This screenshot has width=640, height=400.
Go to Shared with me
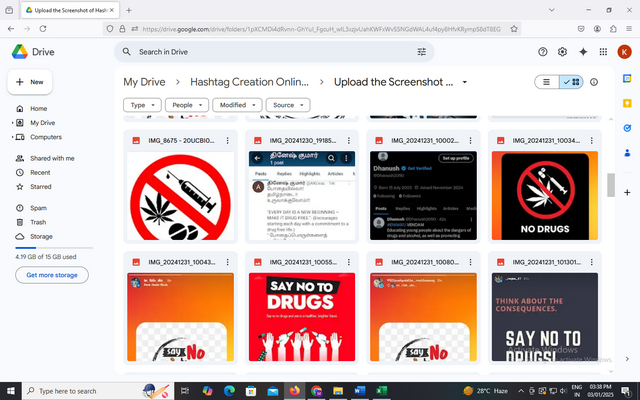pos(52,158)
